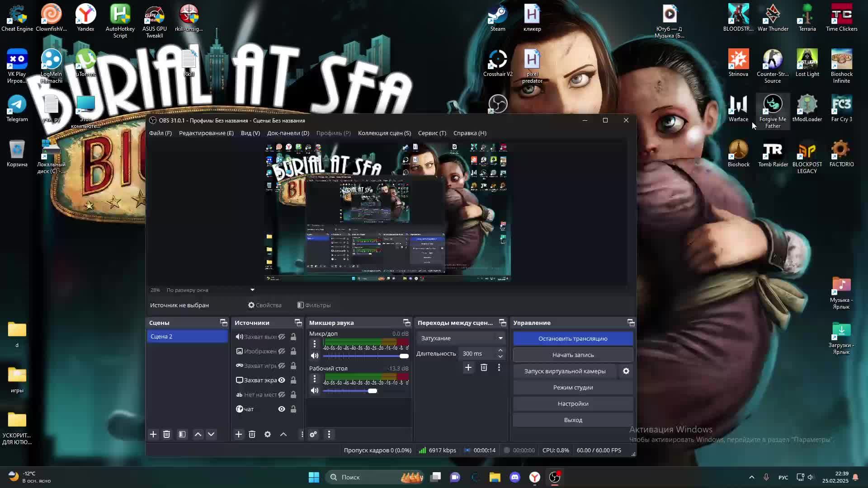Viewport: 868px width, 488px height.
Task: Click the 300 ms duration field
Action: point(477,353)
